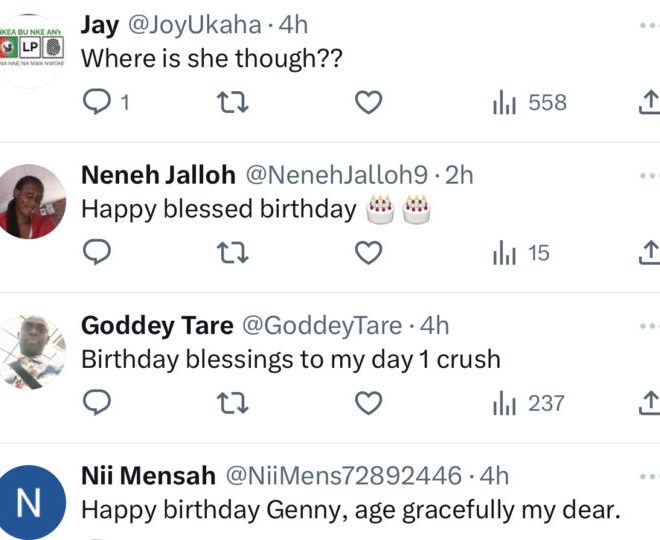Open Goddey Tare's profile name link

click(x=157, y=326)
